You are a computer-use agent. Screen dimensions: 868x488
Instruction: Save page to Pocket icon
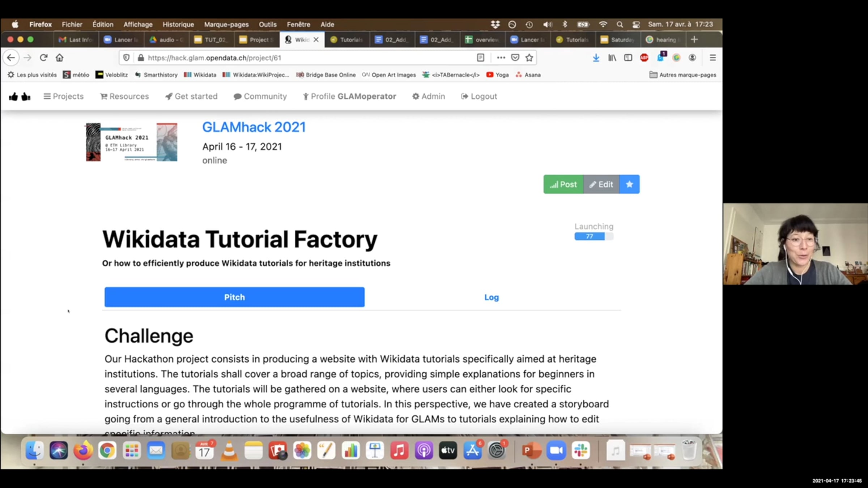(x=515, y=57)
